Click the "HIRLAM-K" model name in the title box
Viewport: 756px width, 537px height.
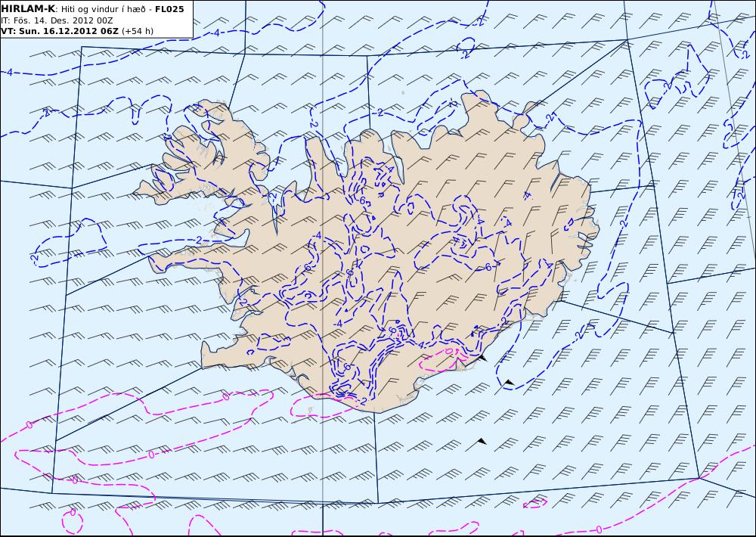click(x=28, y=9)
